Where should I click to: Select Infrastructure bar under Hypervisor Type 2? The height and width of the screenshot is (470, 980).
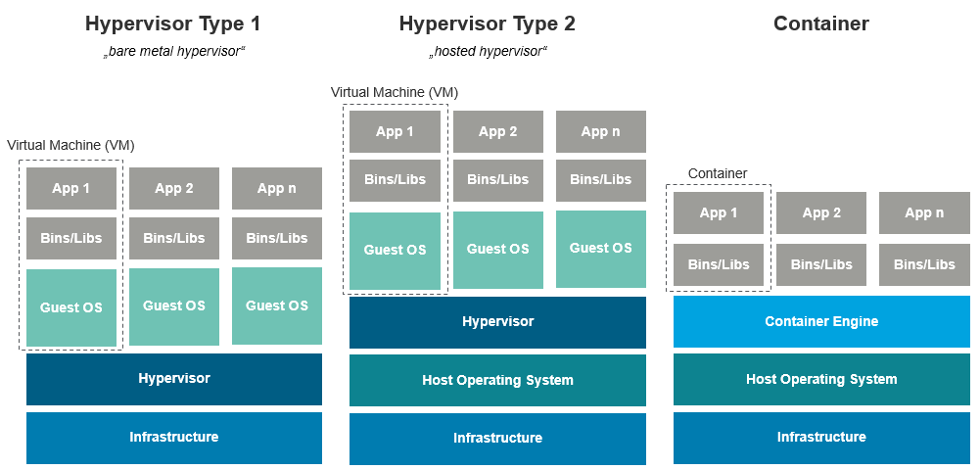[x=497, y=438]
